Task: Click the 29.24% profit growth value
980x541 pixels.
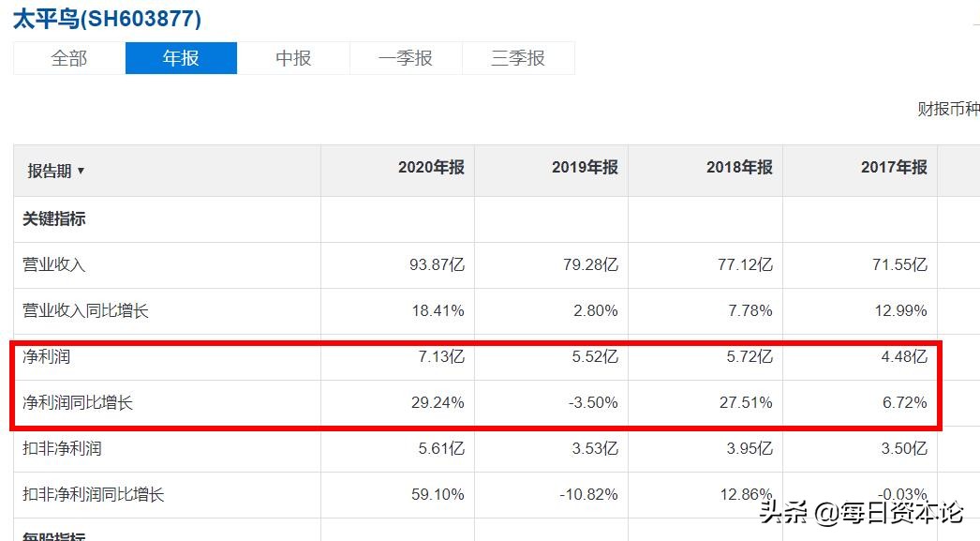Action: [440, 402]
